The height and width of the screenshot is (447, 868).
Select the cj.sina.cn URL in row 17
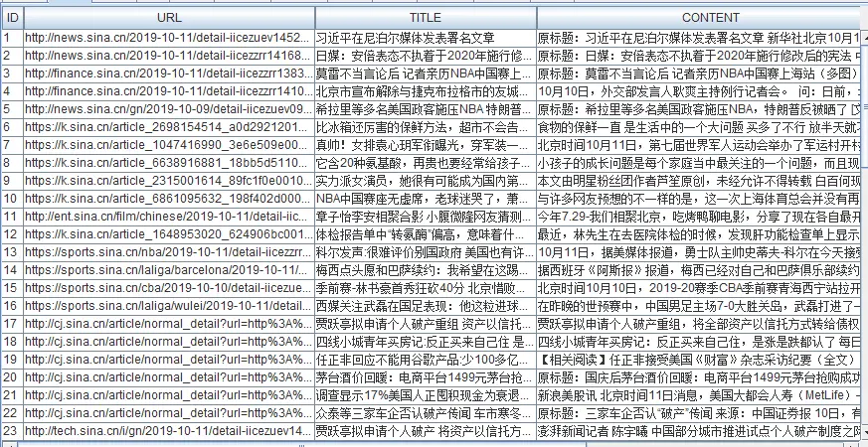pos(169,324)
